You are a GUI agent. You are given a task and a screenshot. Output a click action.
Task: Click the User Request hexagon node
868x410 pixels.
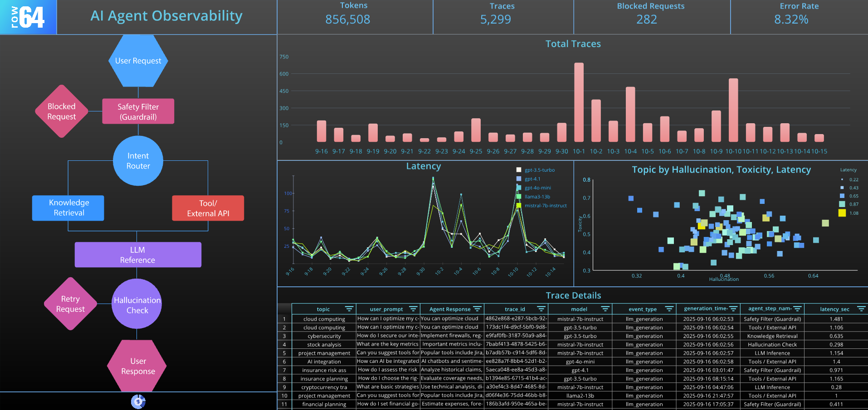(138, 60)
